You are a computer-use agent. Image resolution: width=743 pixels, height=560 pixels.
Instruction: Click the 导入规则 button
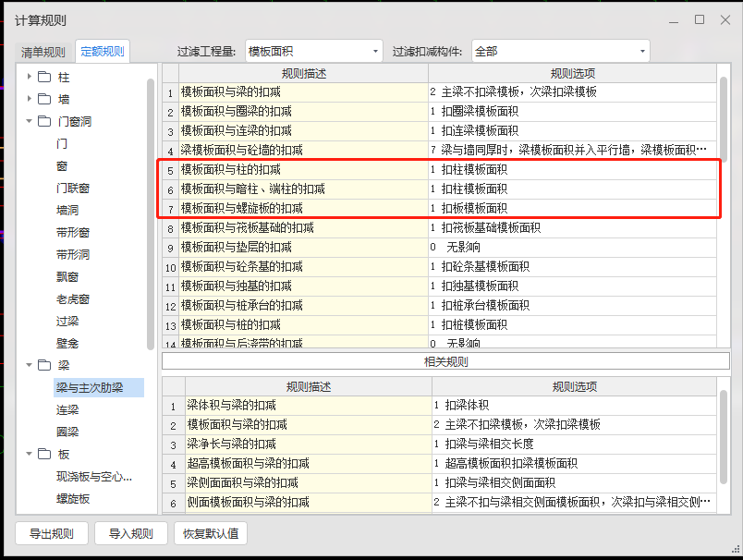(x=130, y=533)
